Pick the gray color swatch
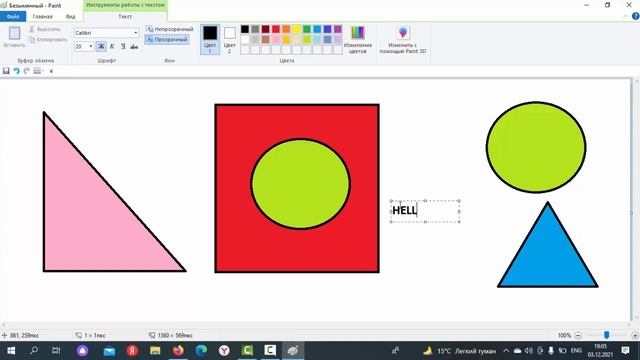Image resolution: width=640 pixels, height=360 pixels. [x=255, y=29]
